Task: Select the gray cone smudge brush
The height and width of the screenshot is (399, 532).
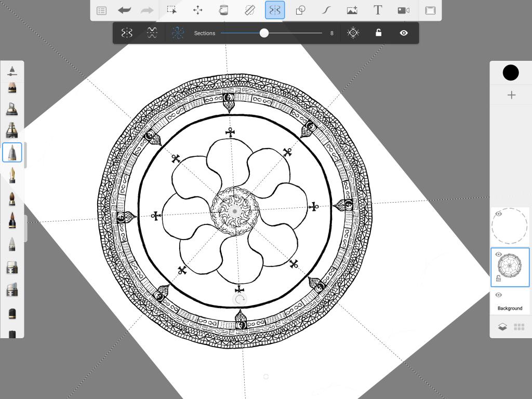Action: tap(12, 244)
